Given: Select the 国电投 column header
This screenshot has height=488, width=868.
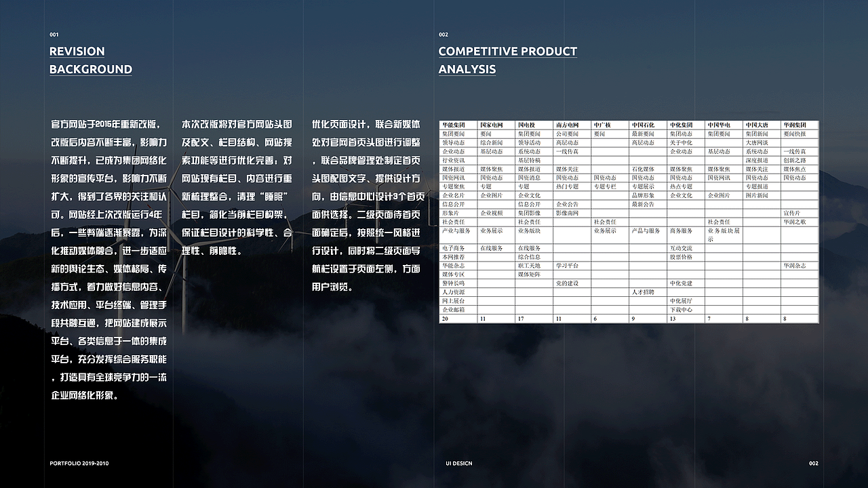Looking at the screenshot, I should pos(534,125).
